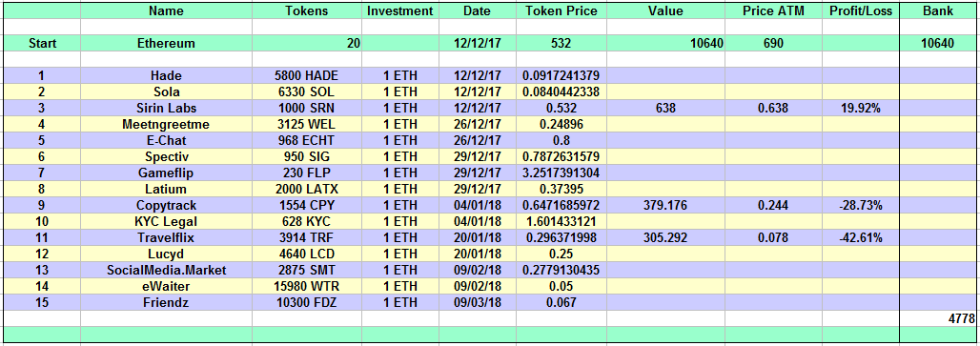Select the 2875 SMT tokens cell
Image resolution: width=980 pixels, height=346 pixels.
click(307, 270)
